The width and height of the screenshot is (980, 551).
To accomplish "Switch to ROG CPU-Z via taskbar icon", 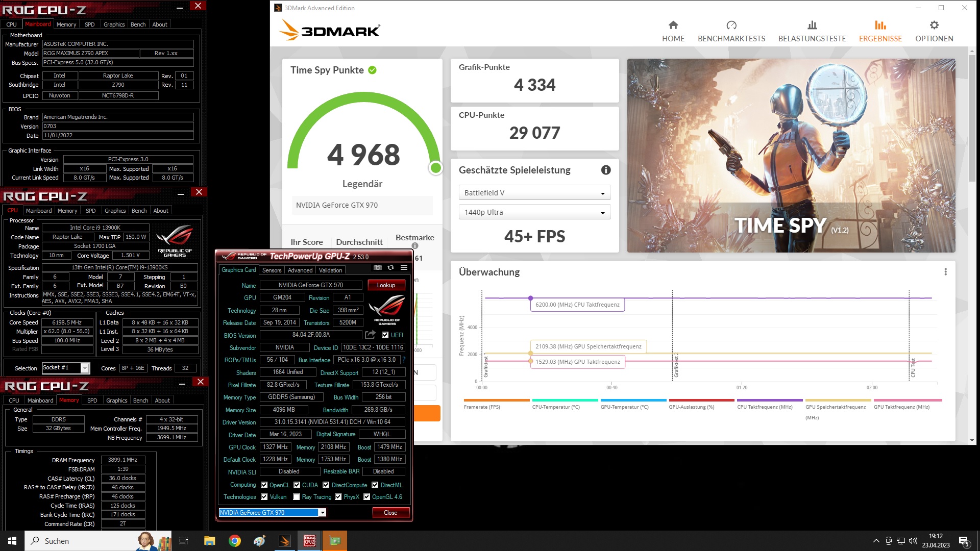I will pyautogui.click(x=310, y=541).
